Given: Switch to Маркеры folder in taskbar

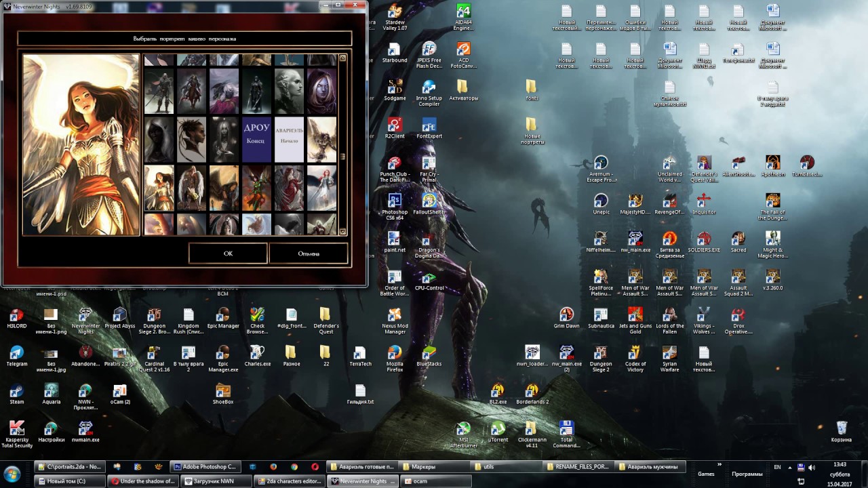Looking at the screenshot, I should point(435,466).
